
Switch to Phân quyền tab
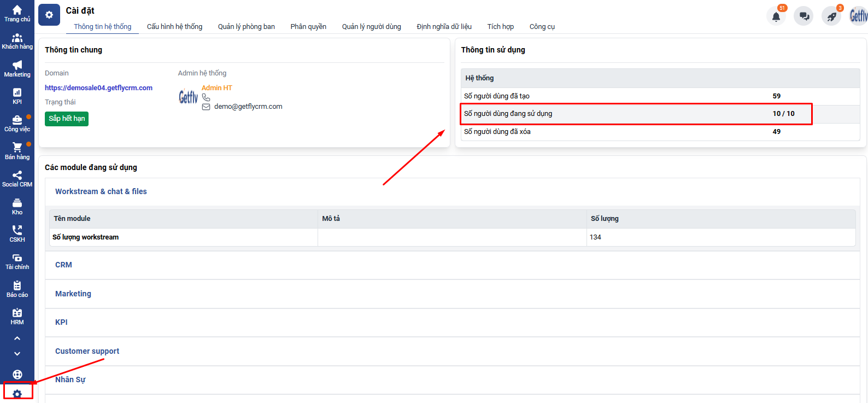point(308,27)
